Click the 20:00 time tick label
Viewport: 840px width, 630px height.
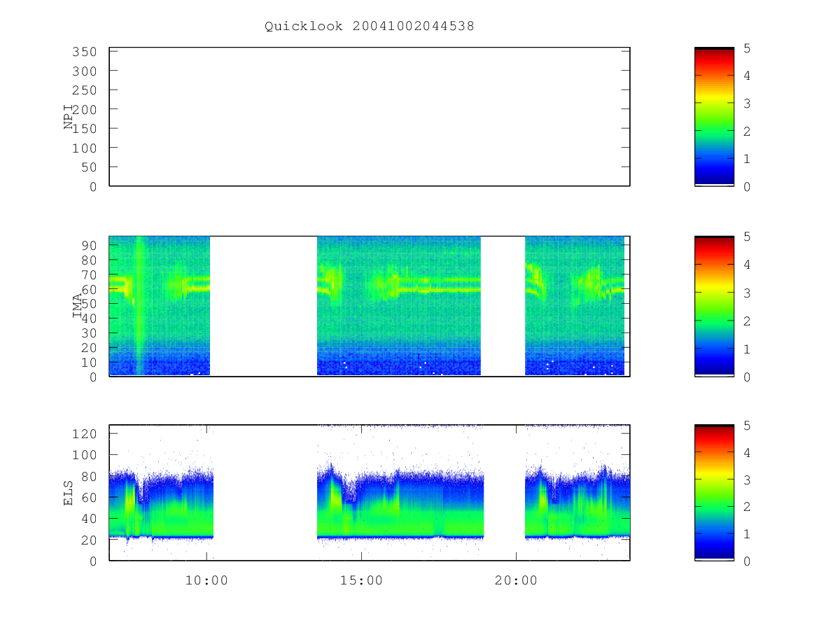pyautogui.click(x=516, y=580)
